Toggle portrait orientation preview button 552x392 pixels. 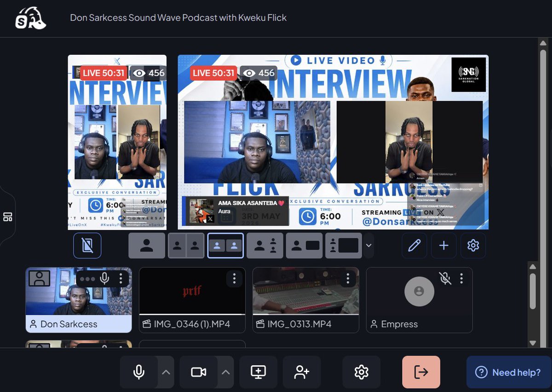tap(87, 246)
